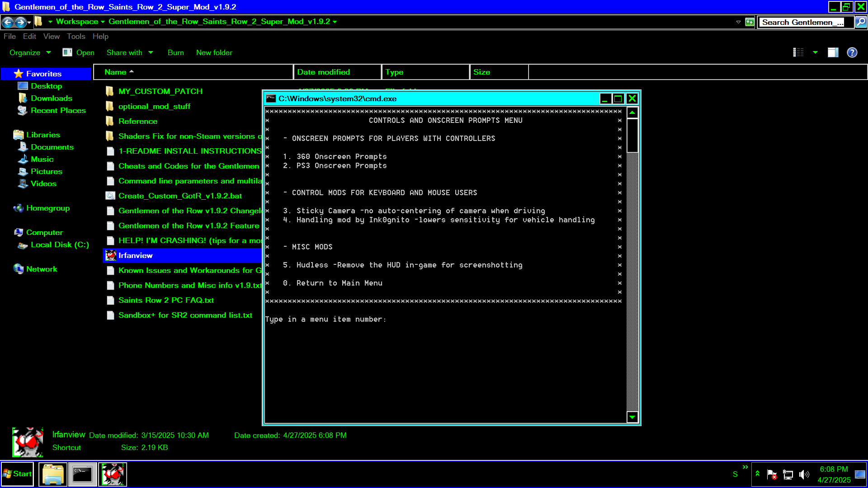Sort by Type column header
This screenshot has width=868, height=488.
click(425, 72)
